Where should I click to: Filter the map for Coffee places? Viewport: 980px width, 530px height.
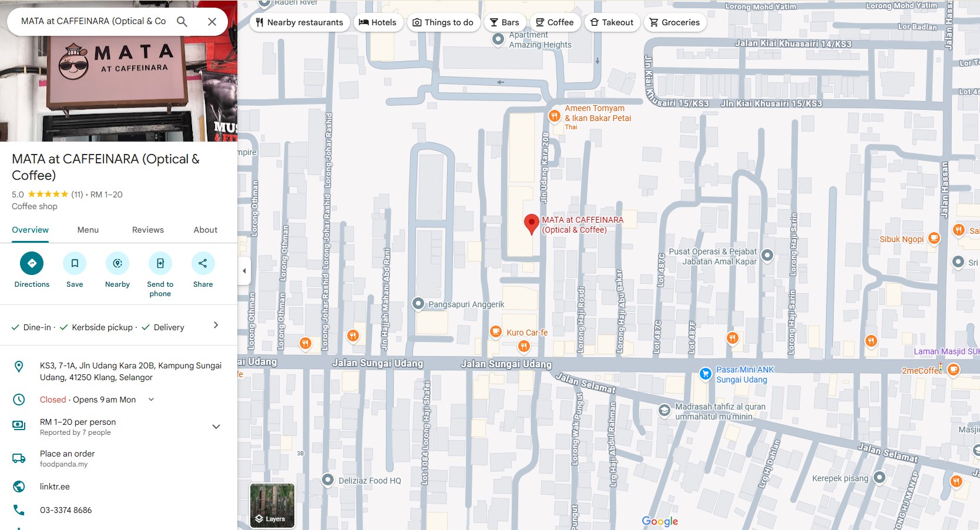(554, 22)
